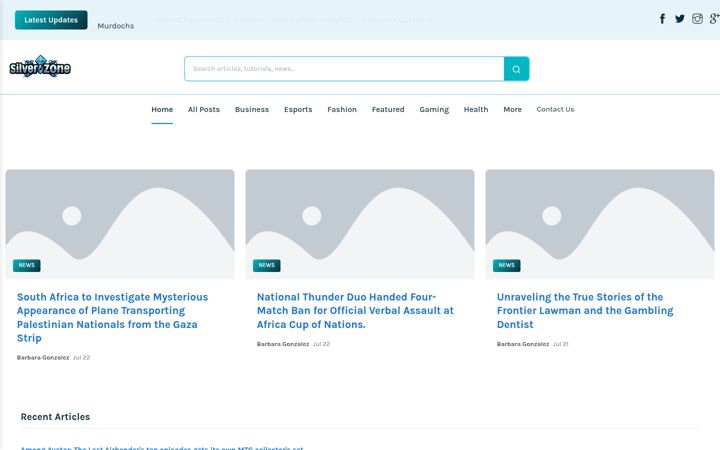The height and width of the screenshot is (450, 720).
Task: Open the South Africa plane investigation article
Action: tap(112, 317)
